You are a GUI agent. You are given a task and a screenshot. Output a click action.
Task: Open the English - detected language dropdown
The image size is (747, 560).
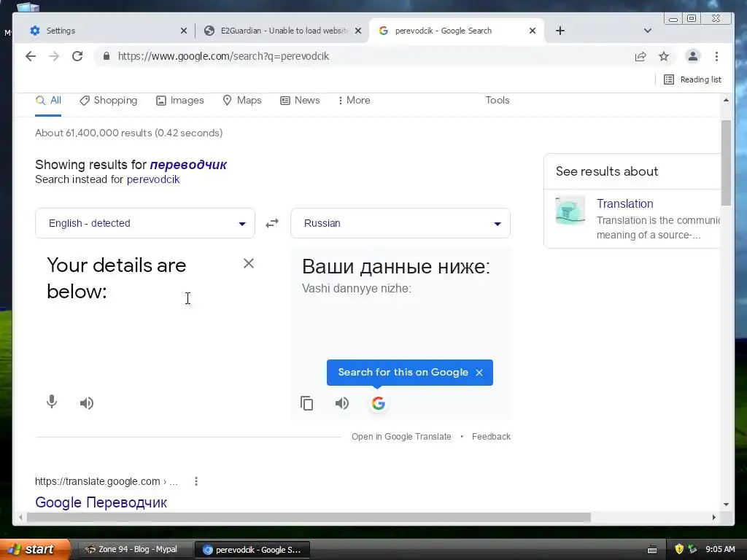145,223
